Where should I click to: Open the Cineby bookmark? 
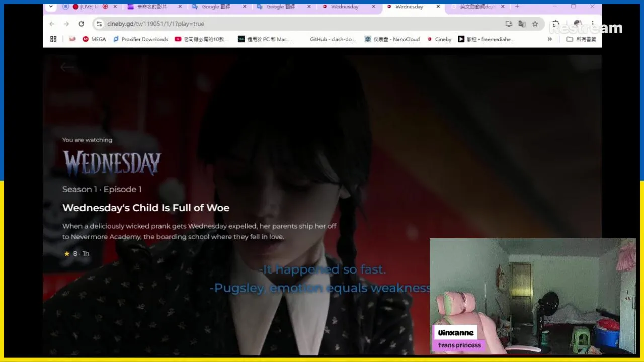(x=439, y=39)
